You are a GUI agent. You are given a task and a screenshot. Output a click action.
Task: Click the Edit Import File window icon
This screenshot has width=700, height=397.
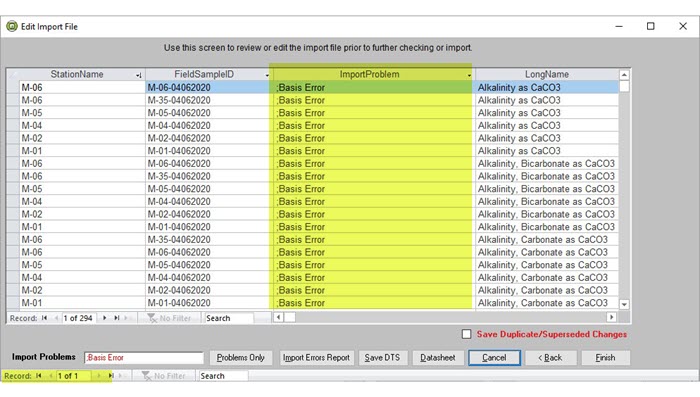pos(12,26)
